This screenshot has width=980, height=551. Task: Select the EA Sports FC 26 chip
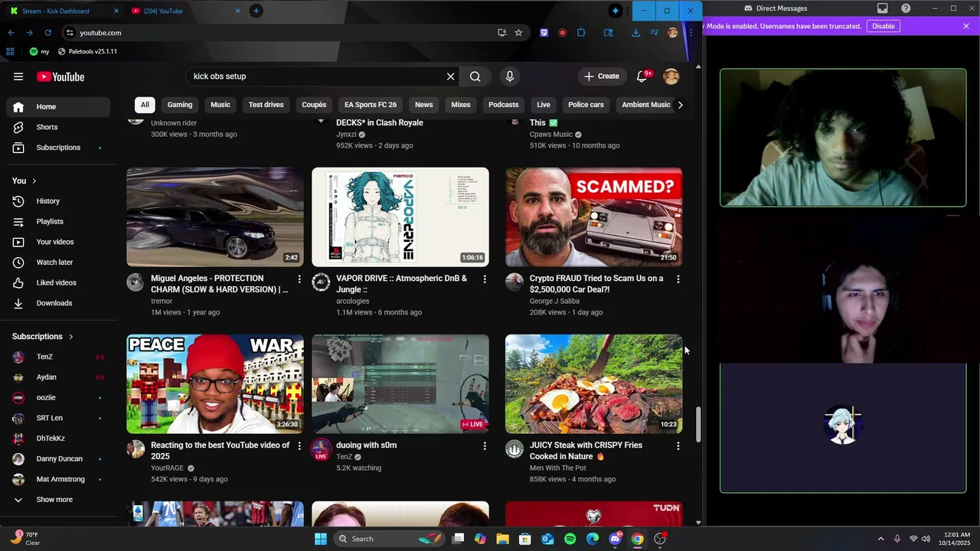pyautogui.click(x=371, y=105)
